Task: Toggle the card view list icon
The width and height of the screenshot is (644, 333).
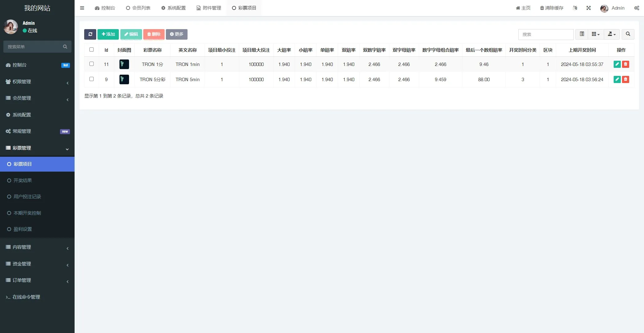Action: 582,34
